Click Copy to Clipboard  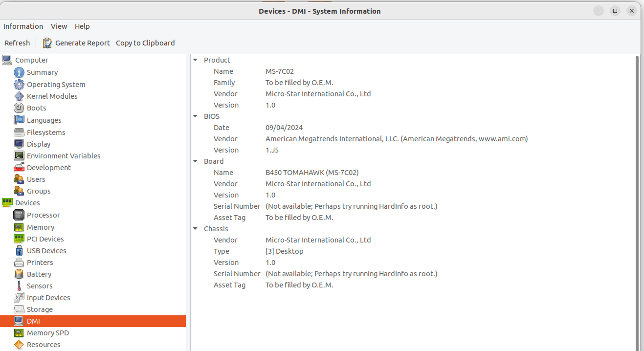tap(145, 43)
